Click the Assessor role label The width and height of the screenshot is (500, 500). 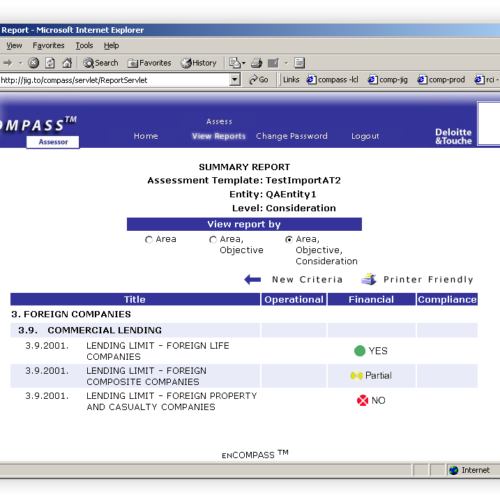coord(53,142)
